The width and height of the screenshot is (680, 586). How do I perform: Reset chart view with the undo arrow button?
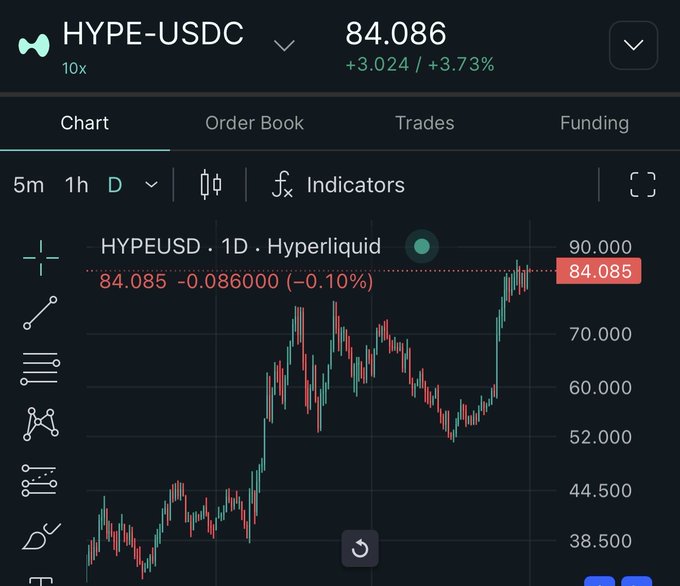tap(360, 548)
